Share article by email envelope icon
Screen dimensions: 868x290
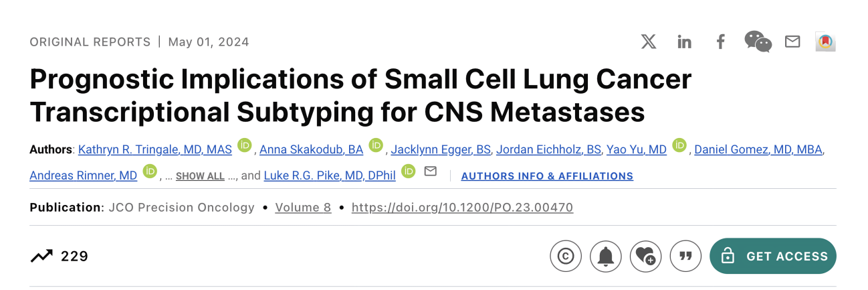click(792, 42)
